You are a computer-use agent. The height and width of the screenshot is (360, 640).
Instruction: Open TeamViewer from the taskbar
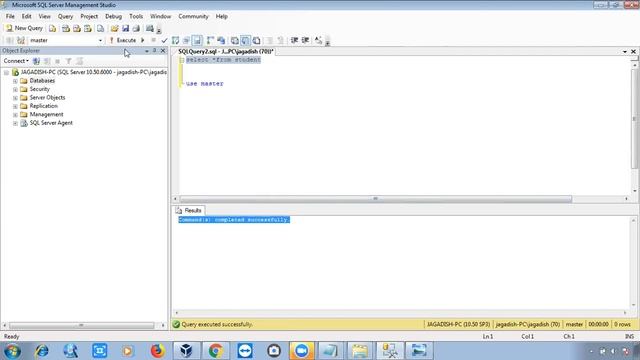point(245,351)
